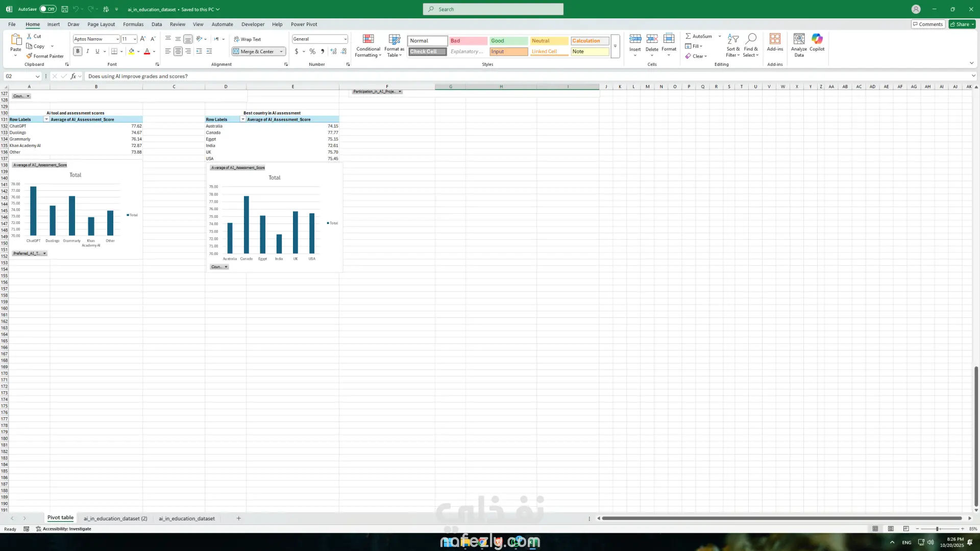The image size is (980, 551).
Task: Click the Share button
Action: [961, 24]
